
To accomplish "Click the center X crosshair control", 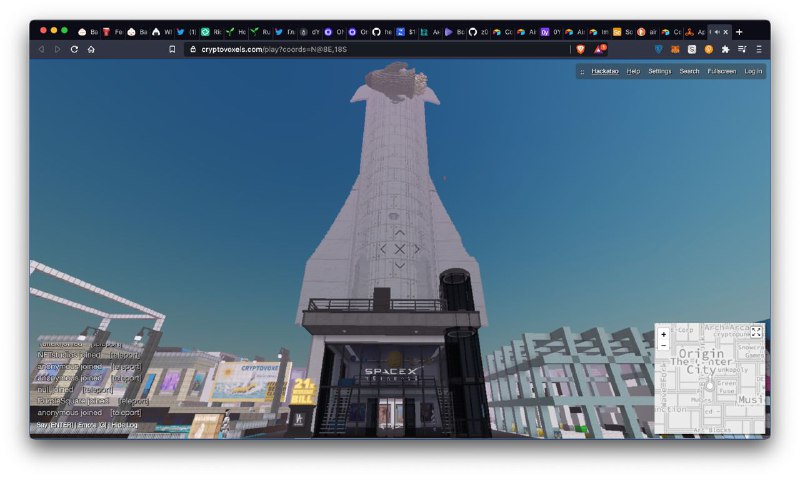I will point(399,249).
